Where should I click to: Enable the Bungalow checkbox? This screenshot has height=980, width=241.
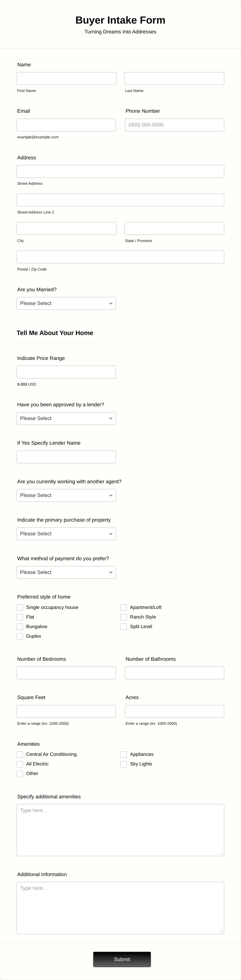coord(20,626)
